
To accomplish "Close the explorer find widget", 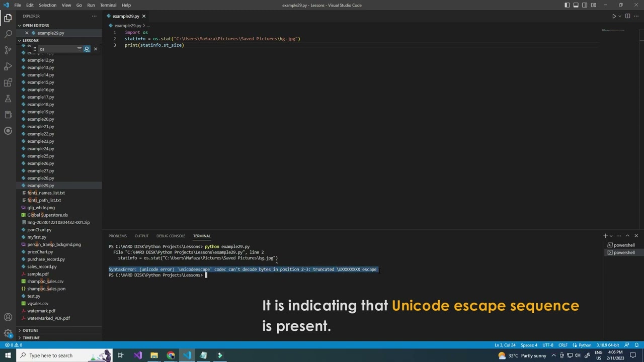I will coord(96,49).
